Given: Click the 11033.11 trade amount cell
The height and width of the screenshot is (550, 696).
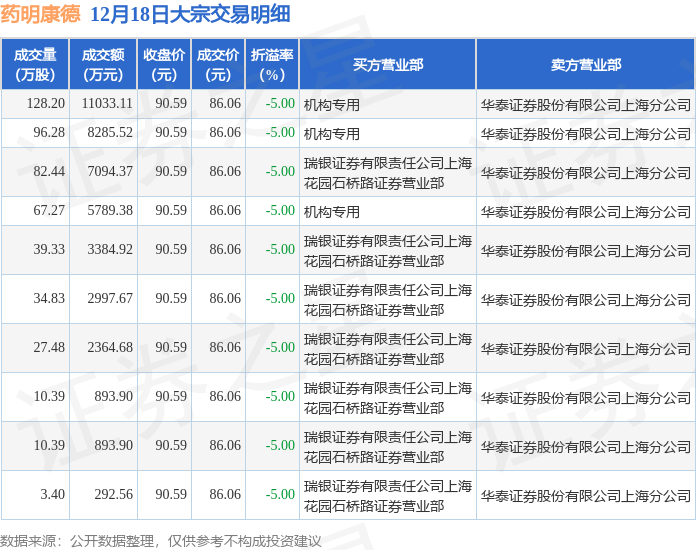Looking at the screenshot, I should tap(107, 104).
